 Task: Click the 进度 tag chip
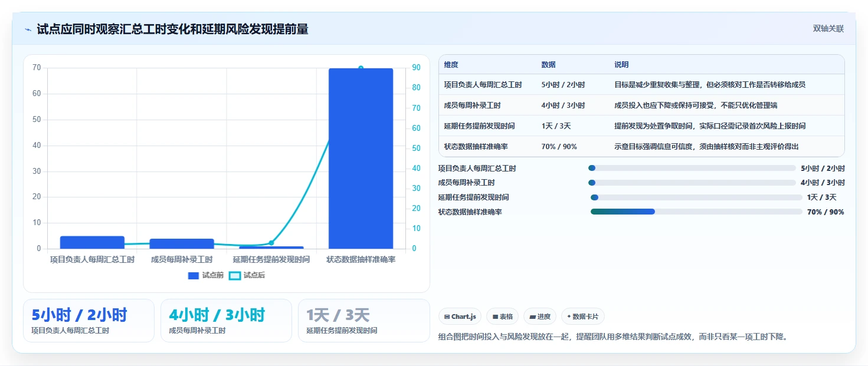click(540, 316)
